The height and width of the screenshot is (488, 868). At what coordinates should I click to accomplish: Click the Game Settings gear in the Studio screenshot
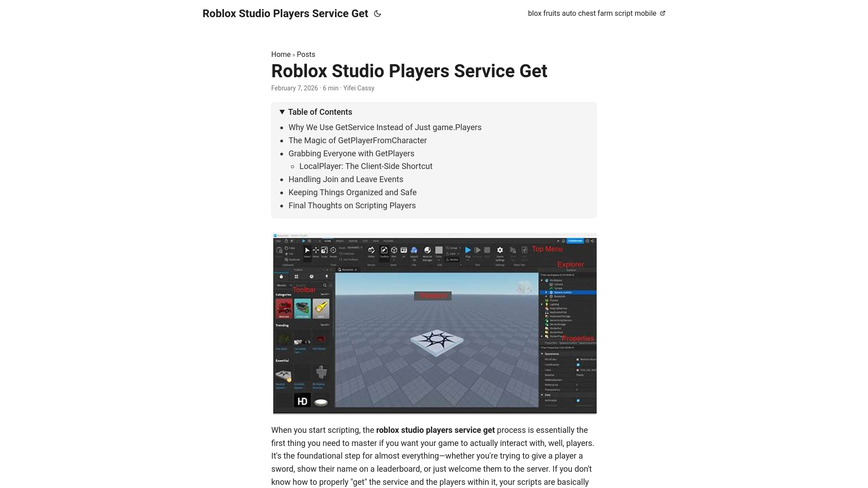pos(500,250)
